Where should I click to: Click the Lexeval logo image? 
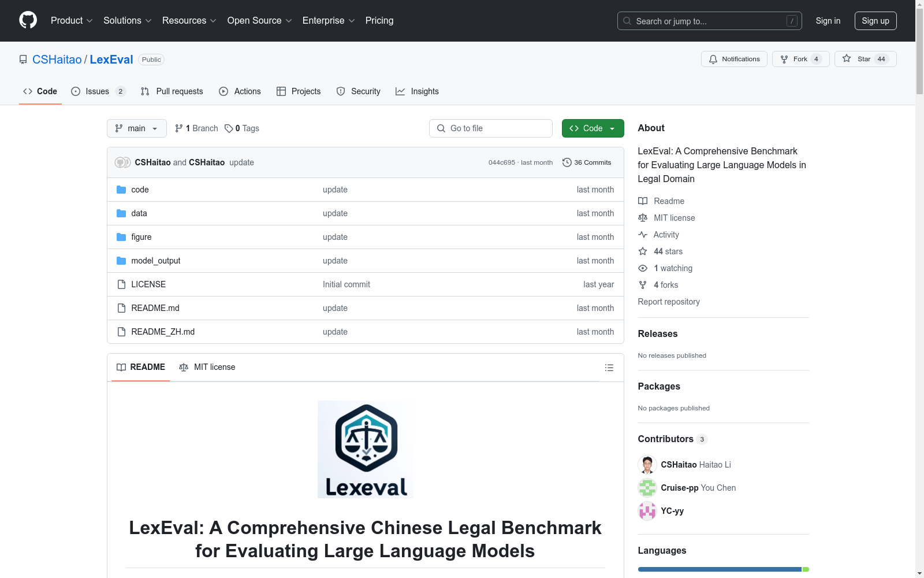click(x=366, y=449)
